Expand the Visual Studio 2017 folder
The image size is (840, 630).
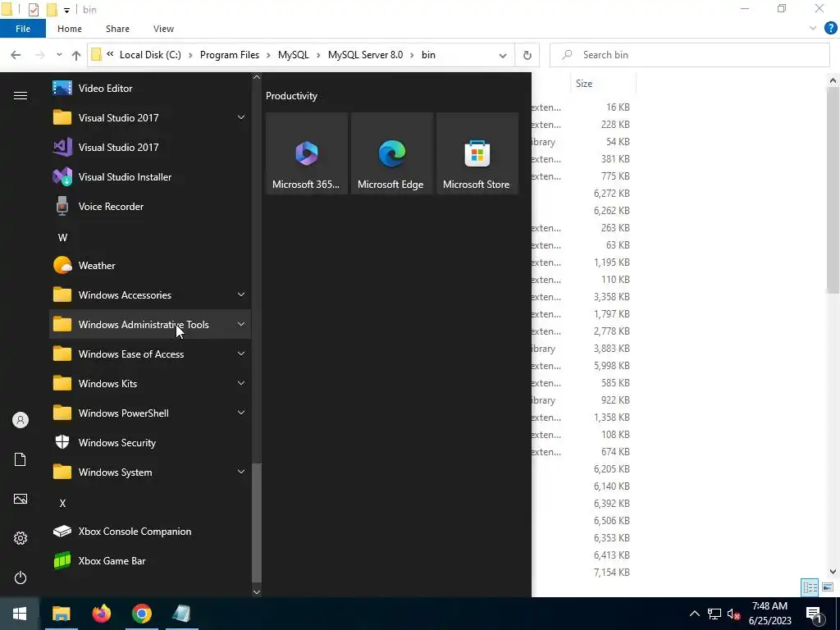pyautogui.click(x=150, y=118)
